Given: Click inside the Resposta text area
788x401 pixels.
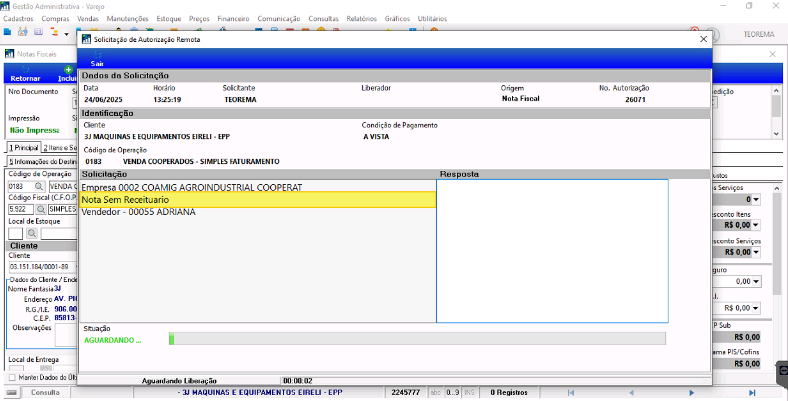Looking at the screenshot, I should point(552,251).
